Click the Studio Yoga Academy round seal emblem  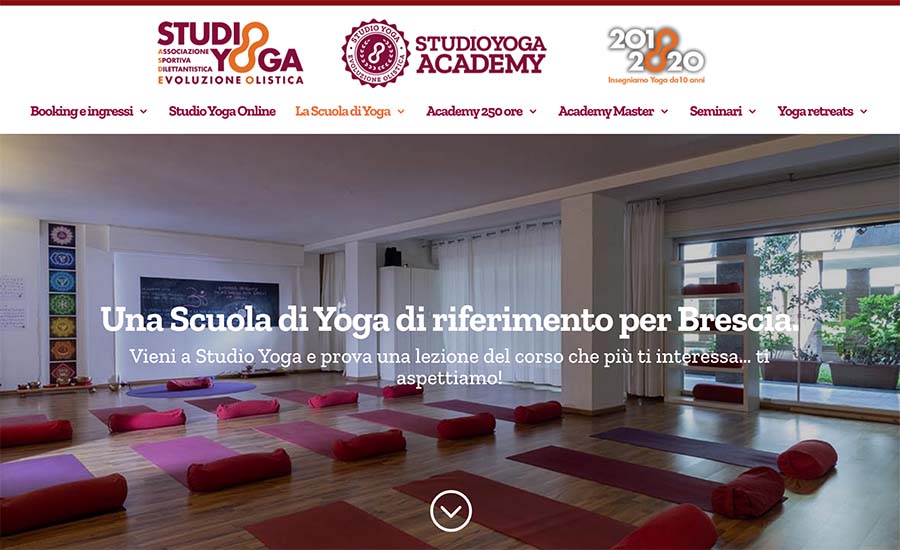(x=376, y=53)
